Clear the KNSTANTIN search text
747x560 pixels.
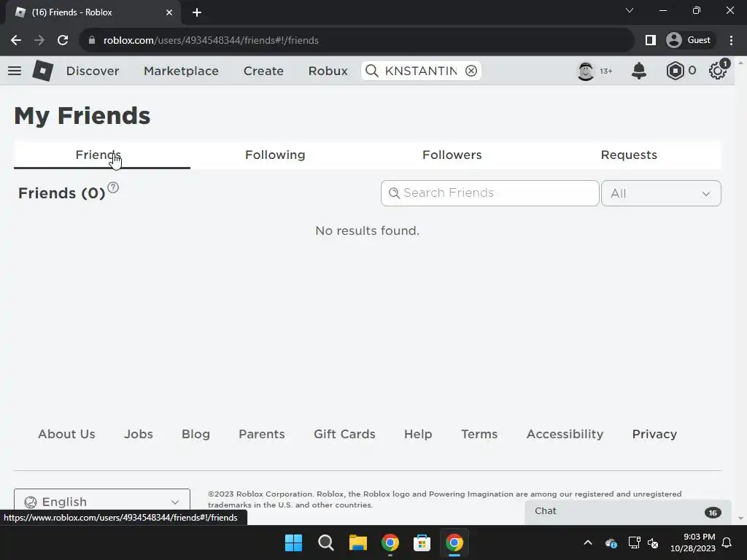point(471,71)
